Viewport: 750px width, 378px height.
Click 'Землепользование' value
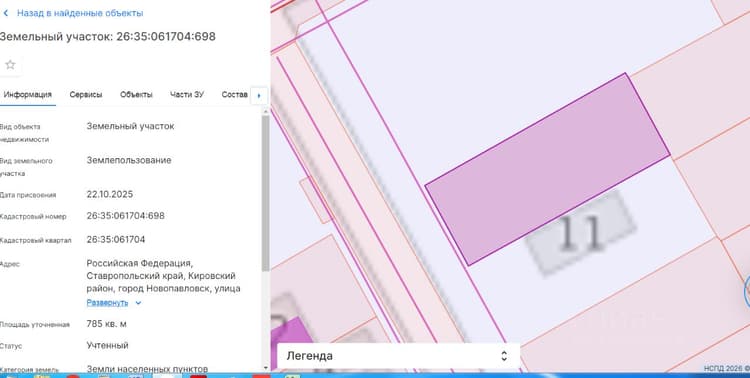(x=129, y=160)
